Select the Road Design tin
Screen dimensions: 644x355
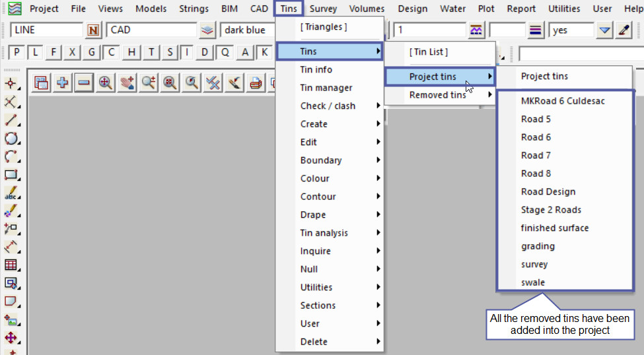pyautogui.click(x=548, y=192)
